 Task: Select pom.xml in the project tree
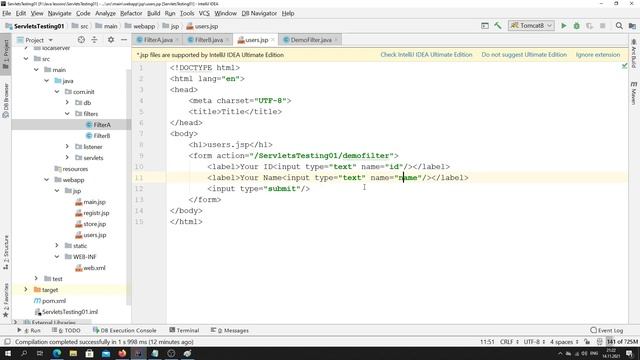(50, 301)
